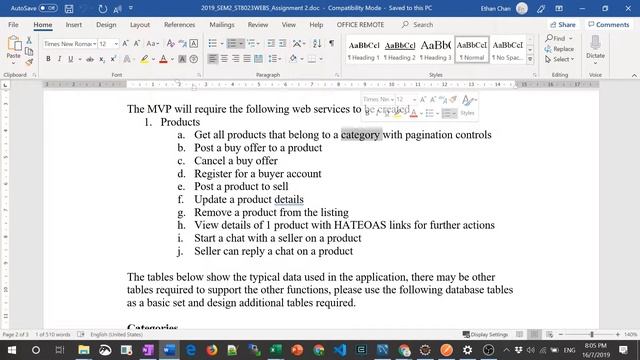This screenshot has height=360, width=640.
Task: Click the Replace button
Action: [x=559, y=49]
